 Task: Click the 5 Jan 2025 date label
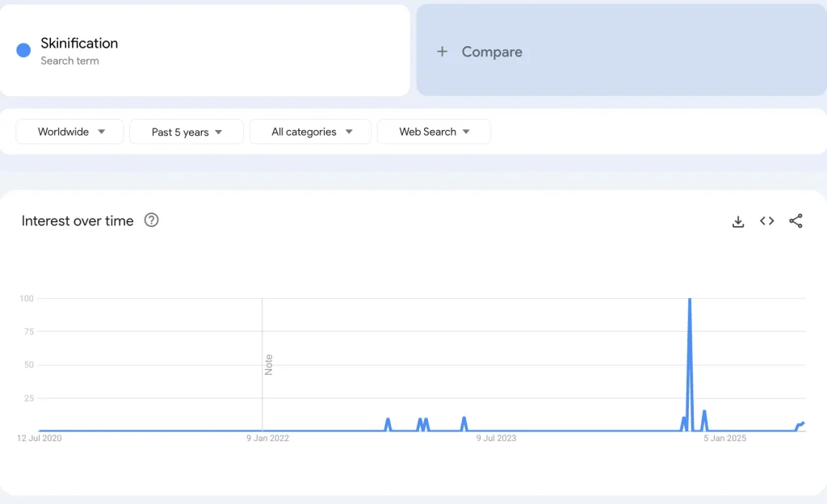[x=725, y=439]
